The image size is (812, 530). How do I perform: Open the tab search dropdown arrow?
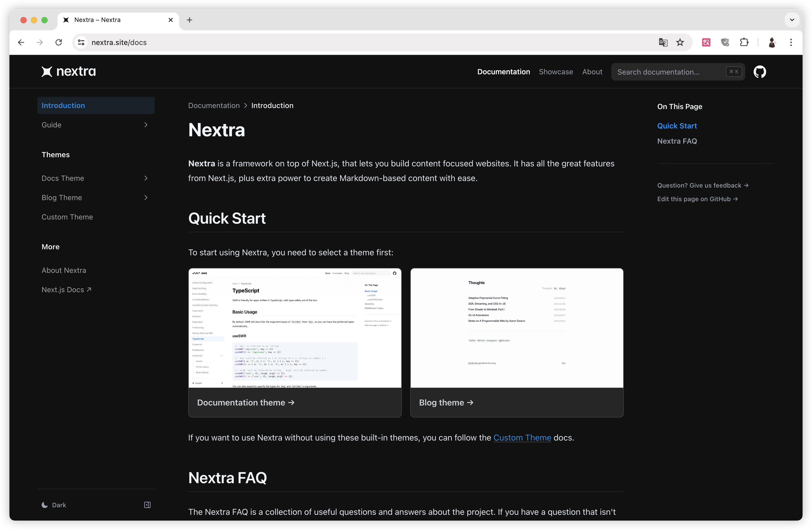[x=792, y=20]
